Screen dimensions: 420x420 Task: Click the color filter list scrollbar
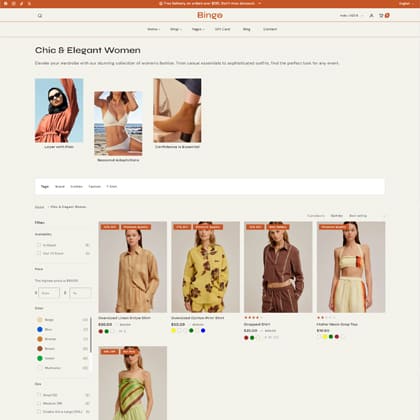(x=91, y=335)
